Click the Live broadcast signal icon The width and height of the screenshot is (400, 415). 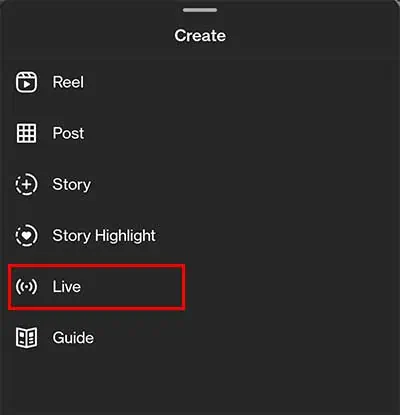tap(26, 287)
